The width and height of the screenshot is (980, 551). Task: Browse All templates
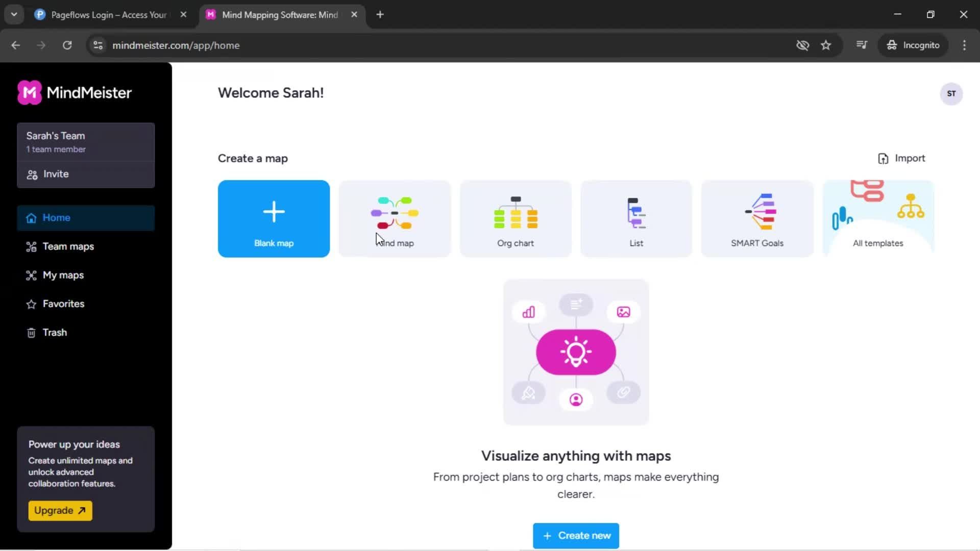tap(878, 218)
